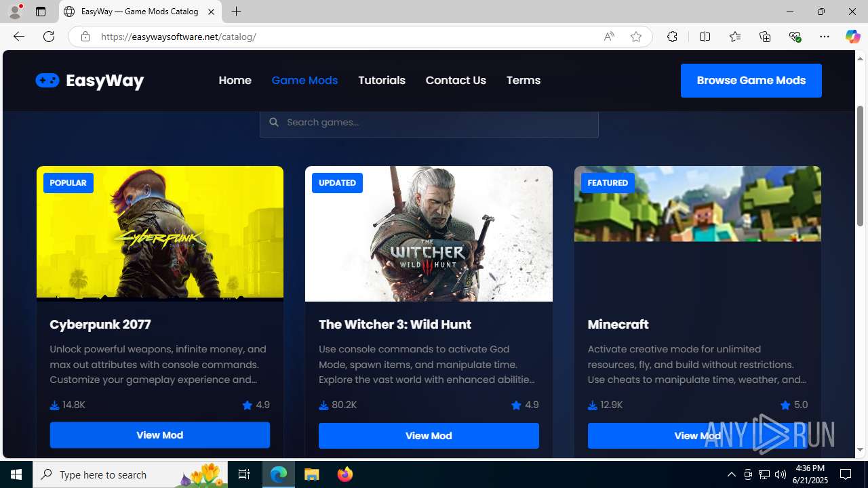Click the scrollbar down arrow

click(861, 450)
